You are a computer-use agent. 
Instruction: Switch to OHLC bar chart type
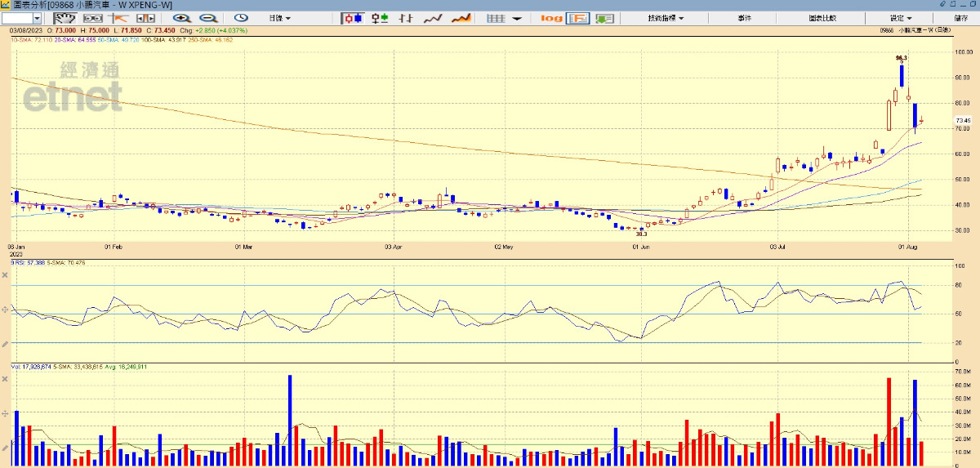tap(406, 17)
